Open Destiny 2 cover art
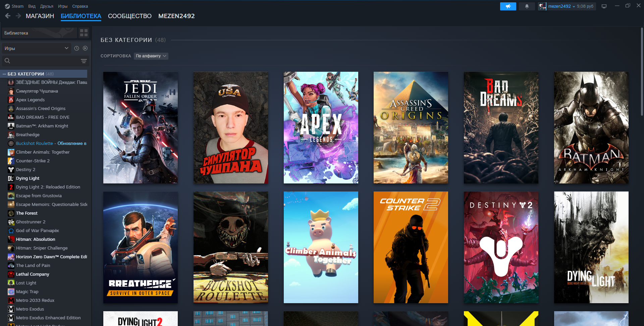Viewport: 644px width, 326px height. pyautogui.click(x=501, y=247)
